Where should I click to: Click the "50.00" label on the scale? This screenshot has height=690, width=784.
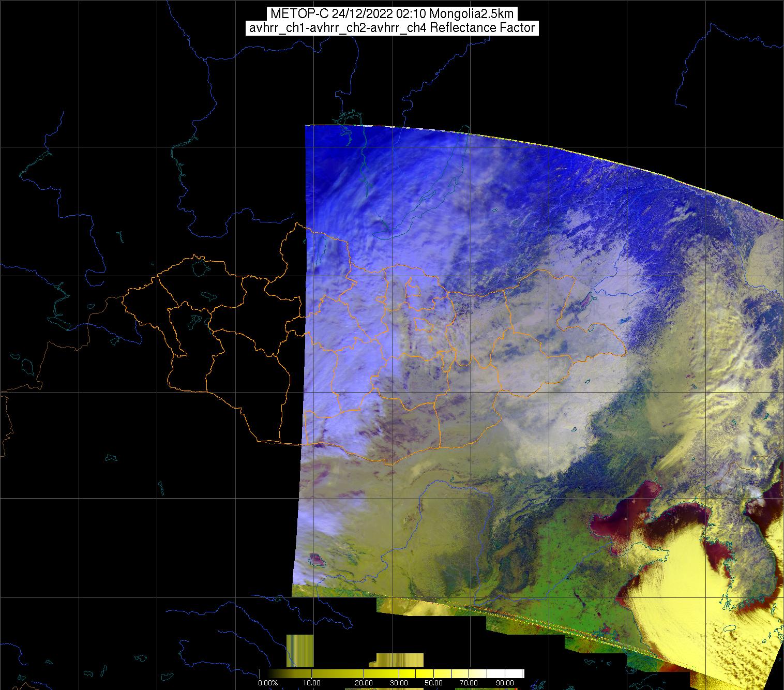pyautogui.click(x=434, y=683)
